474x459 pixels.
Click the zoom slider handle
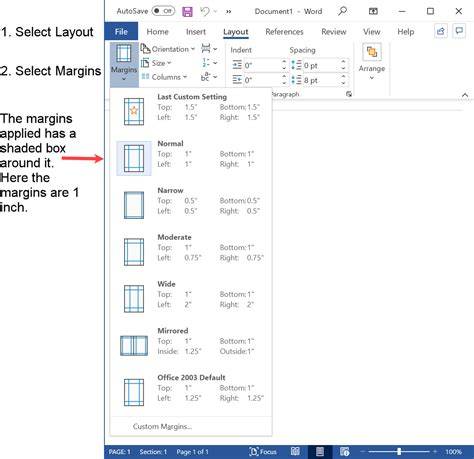click(x=399, y=452)
